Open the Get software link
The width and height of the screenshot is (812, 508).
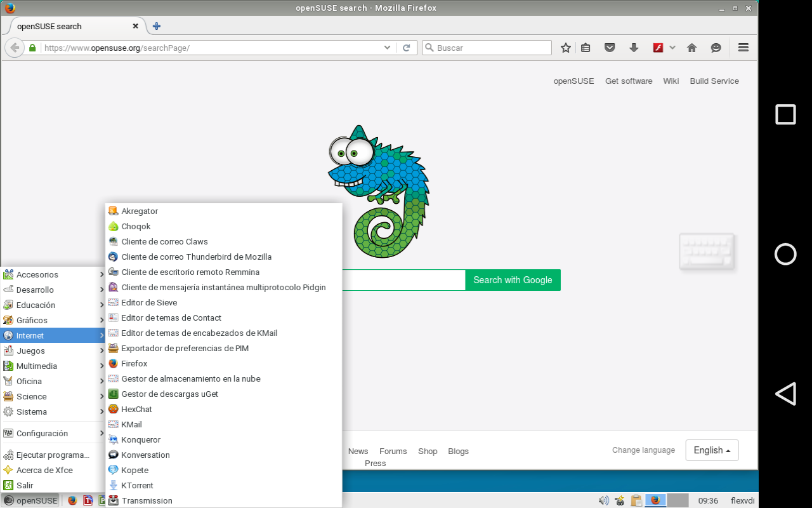[629, 81]
